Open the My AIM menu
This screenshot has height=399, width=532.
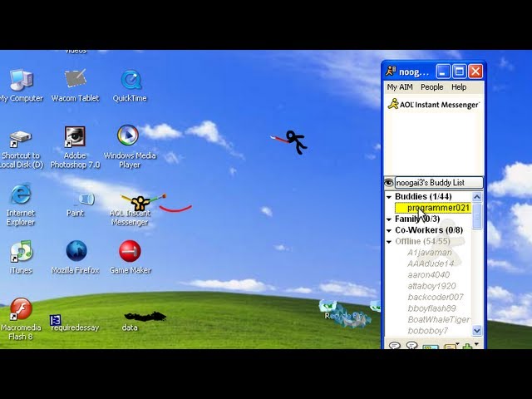400,87
